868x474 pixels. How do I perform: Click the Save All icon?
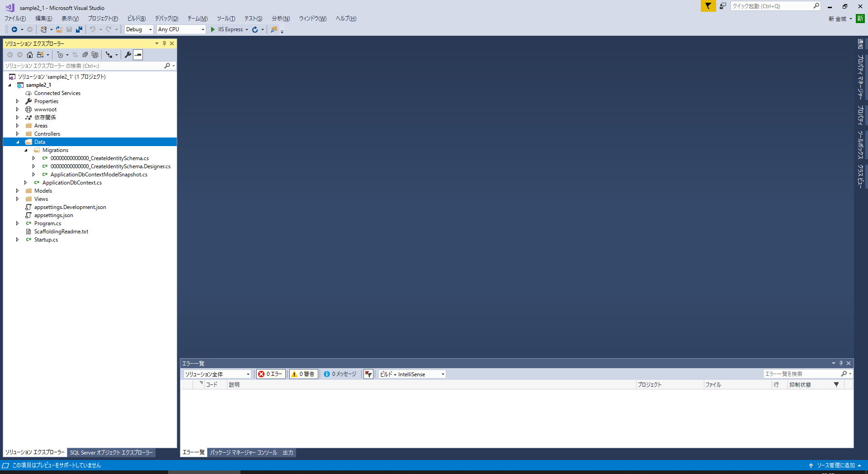79,29
